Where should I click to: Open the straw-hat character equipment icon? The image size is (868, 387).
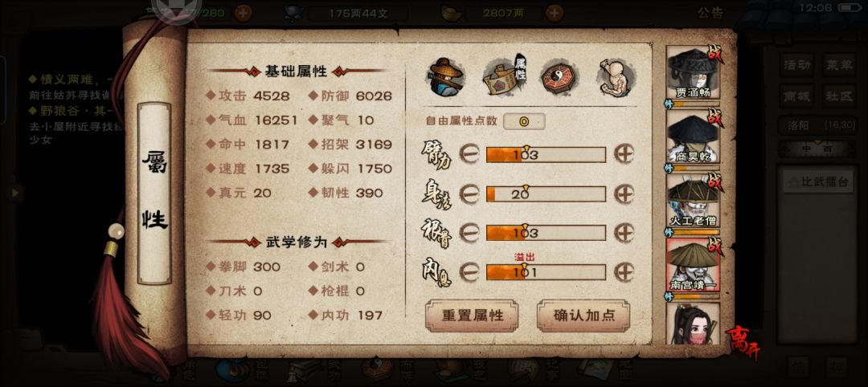pyautogui.click(x=445, y=77)
